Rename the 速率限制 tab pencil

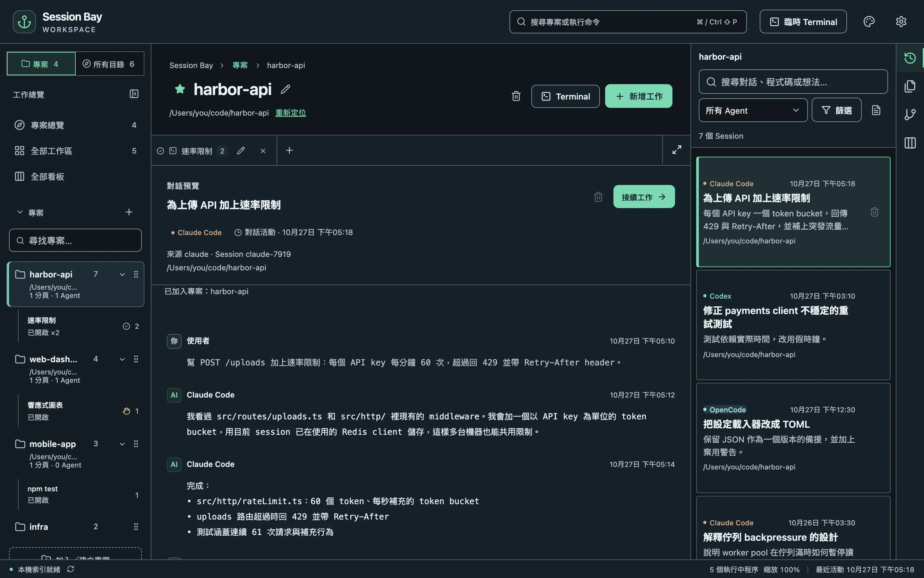click(x=241, y=151)
